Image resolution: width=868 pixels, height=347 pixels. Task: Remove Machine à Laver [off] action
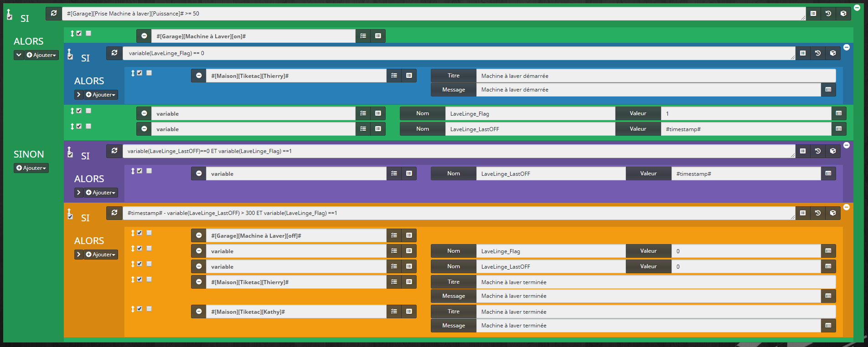199,235
